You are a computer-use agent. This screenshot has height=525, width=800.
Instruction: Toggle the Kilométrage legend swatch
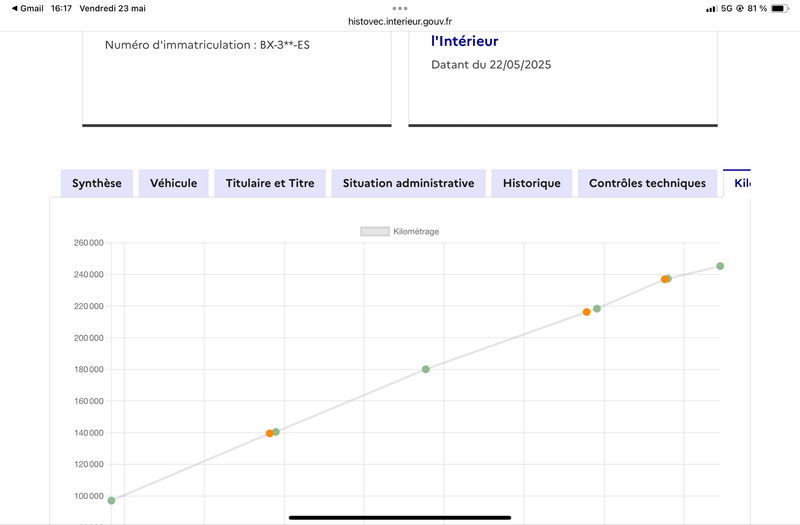[375, 232]
